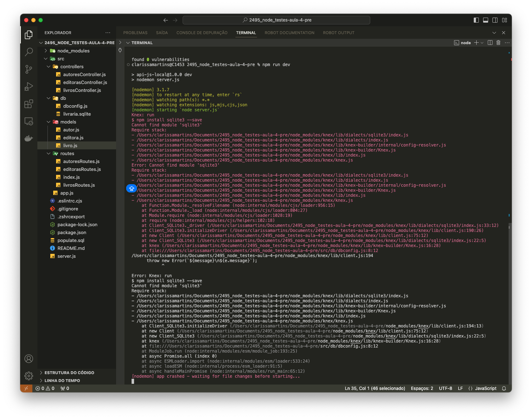Switch to Saída tab
532x419 pixels.
point(162,33)
